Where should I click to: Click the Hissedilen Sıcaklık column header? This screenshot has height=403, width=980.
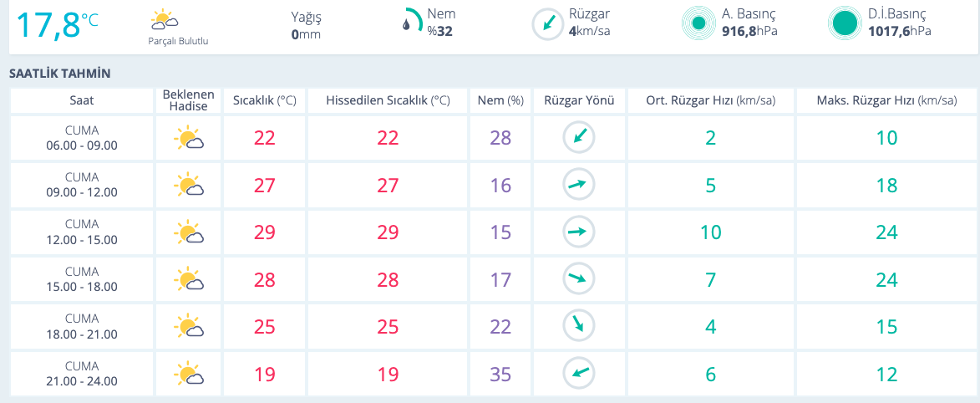(x=388, y=100)
